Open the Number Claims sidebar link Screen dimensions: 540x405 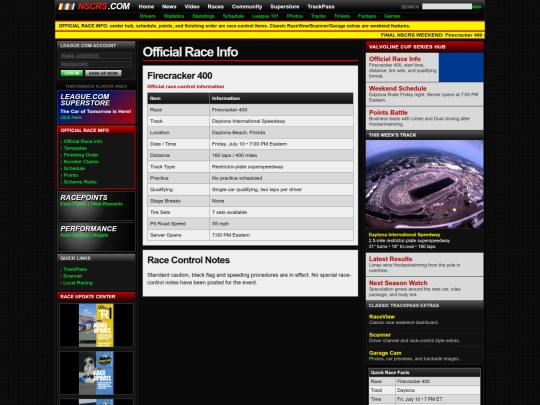tap(81, 162)
